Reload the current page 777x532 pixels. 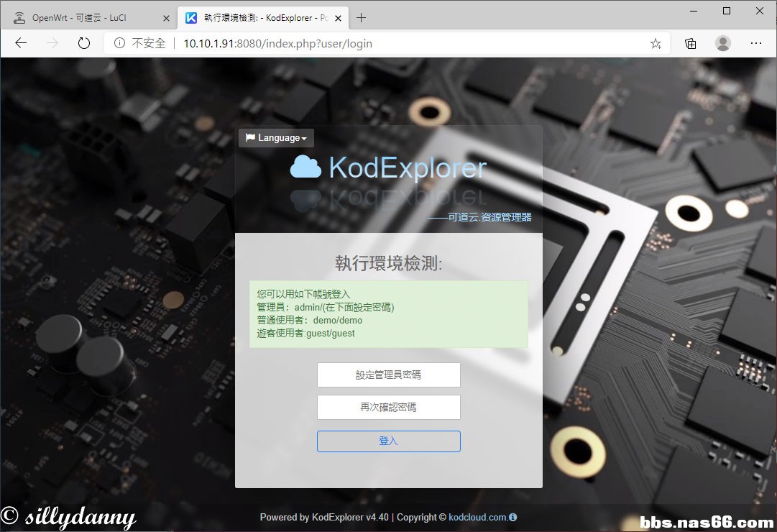84,43
